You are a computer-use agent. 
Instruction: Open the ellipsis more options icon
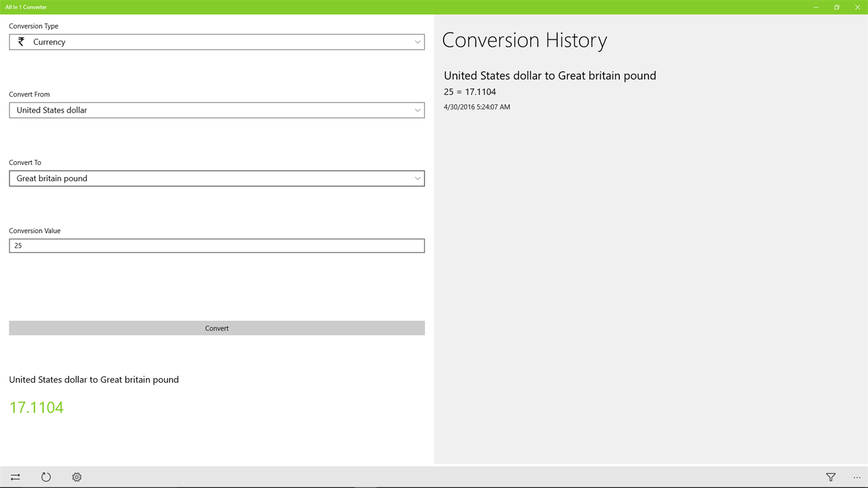tap(856, 476)
